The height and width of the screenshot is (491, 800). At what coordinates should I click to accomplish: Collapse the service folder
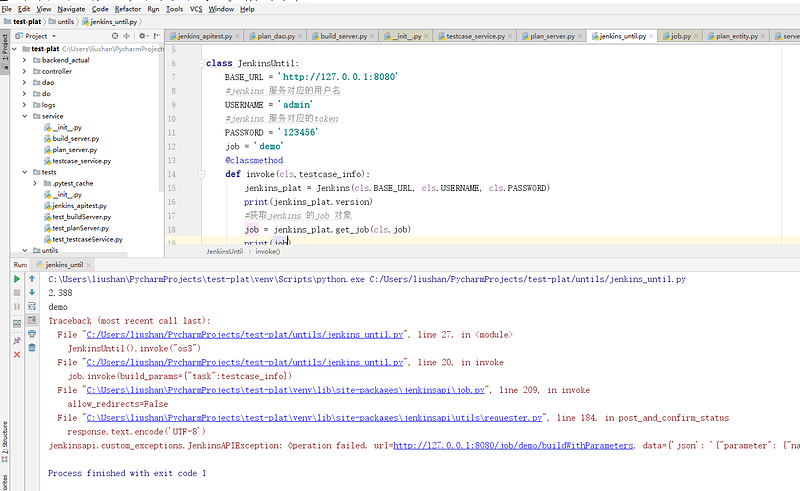pyautogui.click(x=24, y=116)
